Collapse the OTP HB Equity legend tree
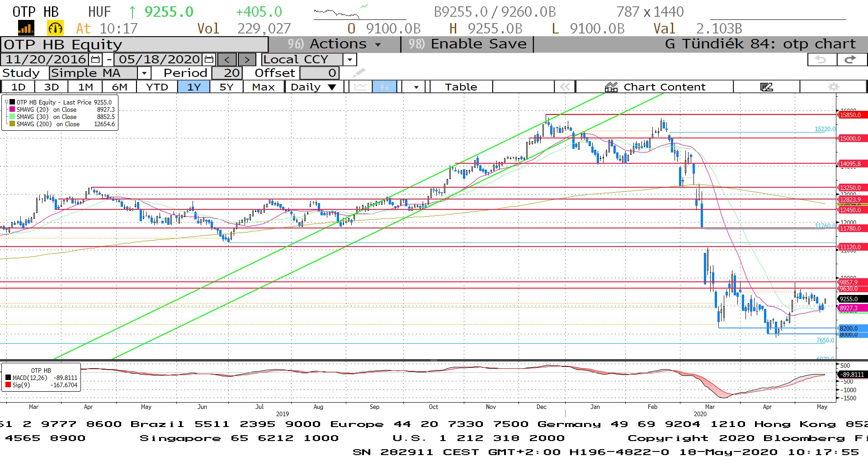Viewport: 868px width, 470px height. click(x=6, y=102)
